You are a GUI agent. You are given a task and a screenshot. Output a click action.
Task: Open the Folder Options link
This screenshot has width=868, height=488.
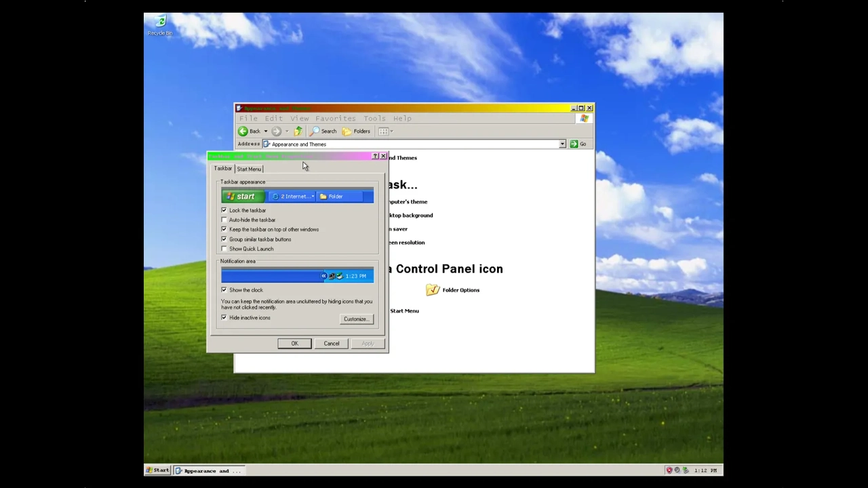tap(461, 290)
